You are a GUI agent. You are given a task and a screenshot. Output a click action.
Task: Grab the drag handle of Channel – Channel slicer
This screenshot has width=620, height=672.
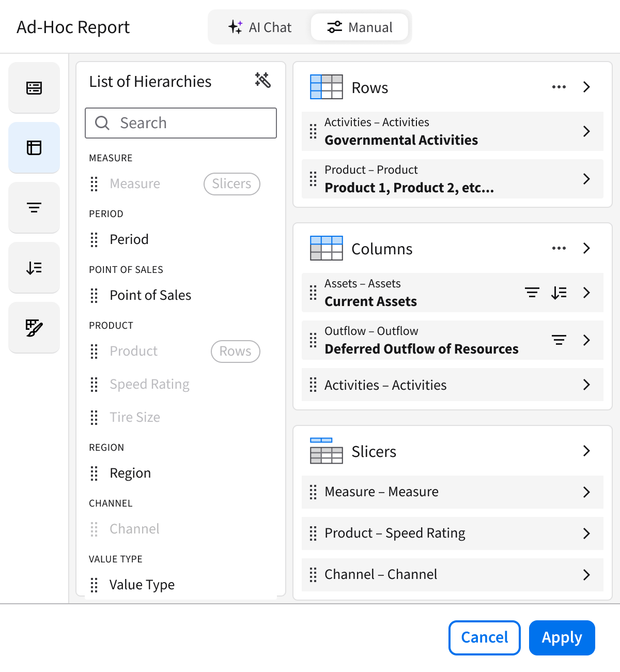point(313,575)
